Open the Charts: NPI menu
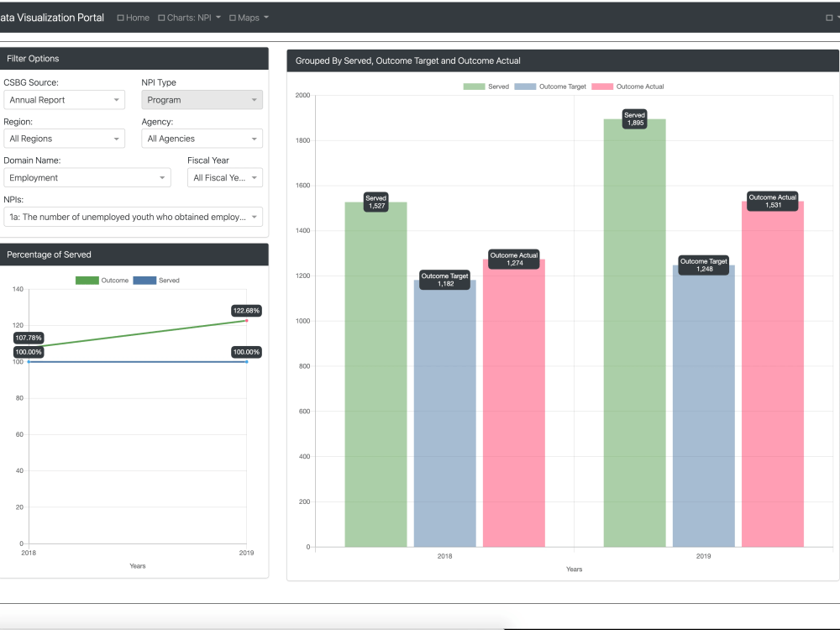The width and height of the screenshot is (840, 630). 190,18
